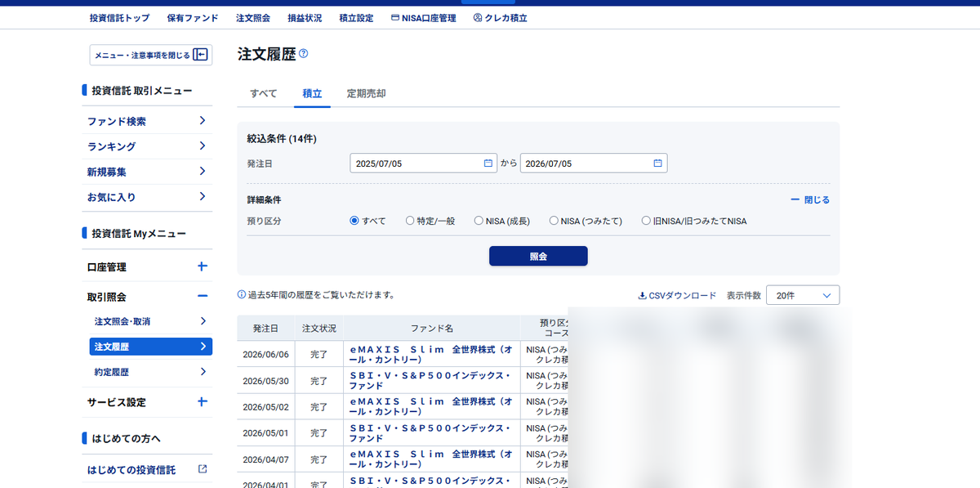Screen dimensions: 980x488
Task: Open the 2026/05/01 SBI・V・S&P500 fund link
Action: 431,432
